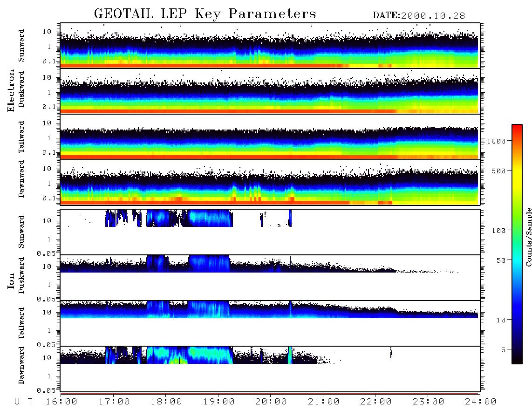
Task: Select the "17:00" time tick label
Action: coord(114,402)
